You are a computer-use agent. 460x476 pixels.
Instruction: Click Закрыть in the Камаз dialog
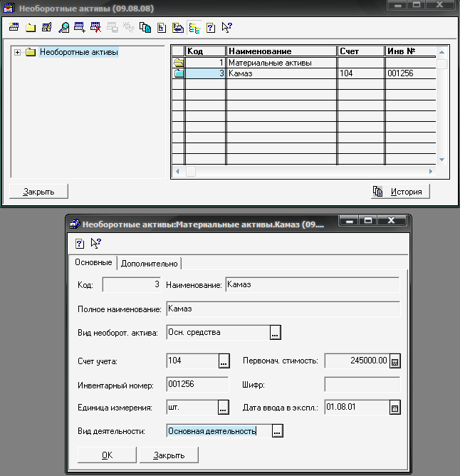(x=169, y=455)
